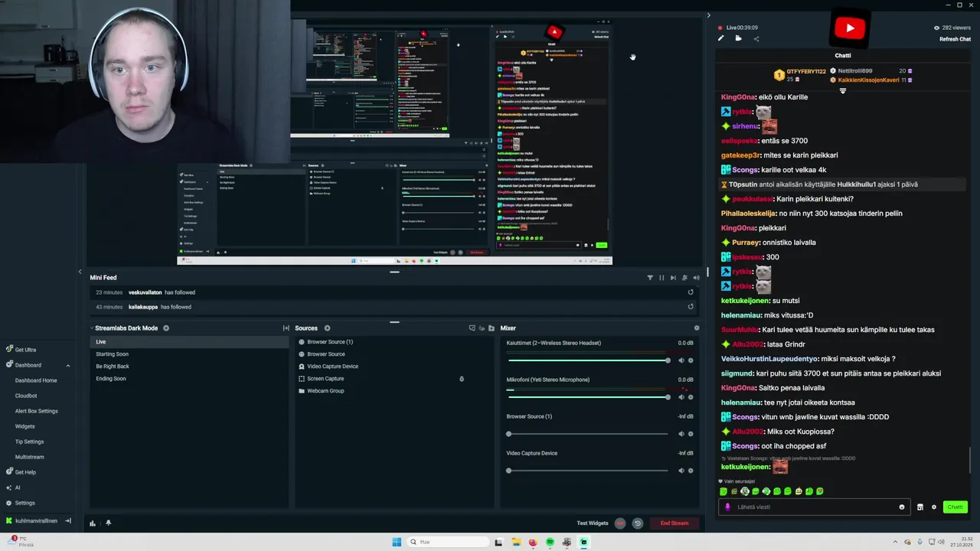The image size is (980, 551).
Task: Repeat the kaliakauppa follow alert
Action: [691, 307]
